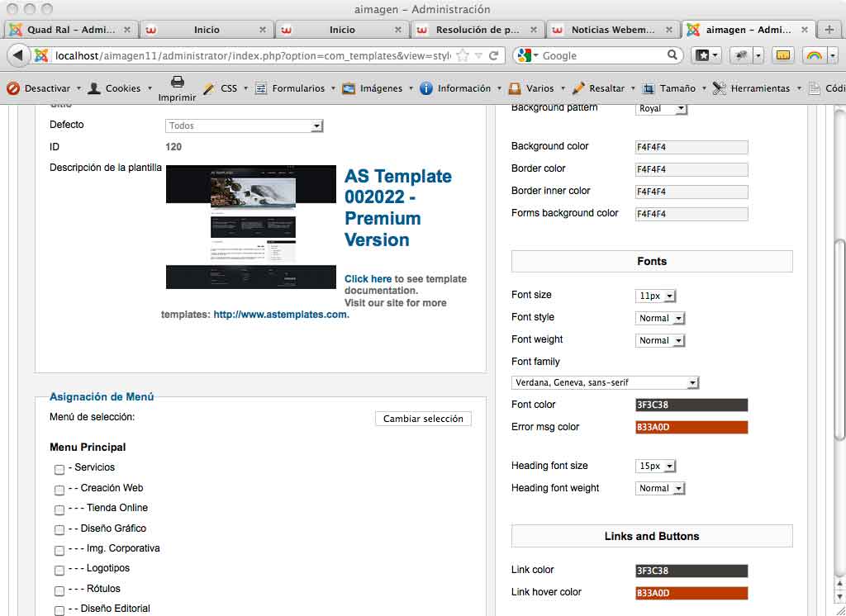Image resolution: width=846 pixels, height=616 pixels.
Task: Click the Cambiar selección button
Action: pos(423,419)
